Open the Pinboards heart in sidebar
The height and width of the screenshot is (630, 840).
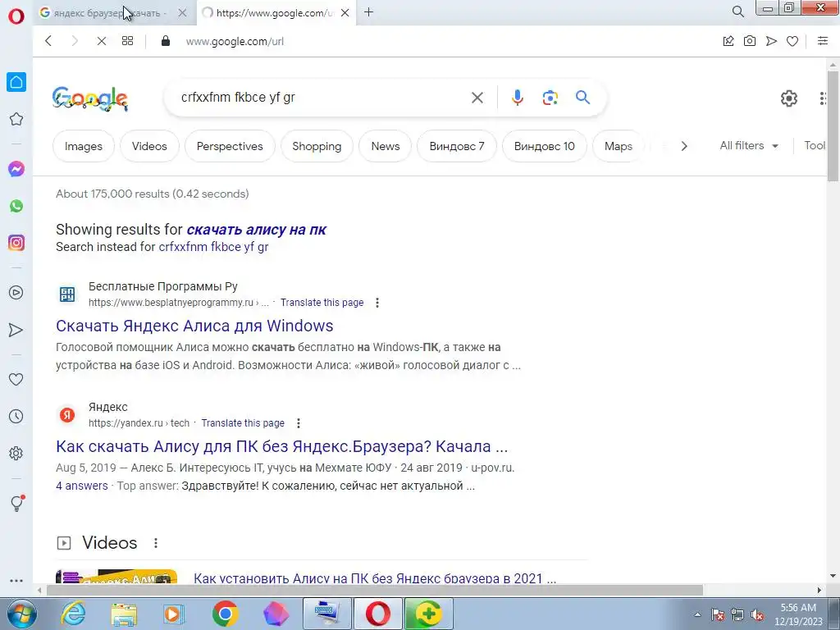(16, 379)
